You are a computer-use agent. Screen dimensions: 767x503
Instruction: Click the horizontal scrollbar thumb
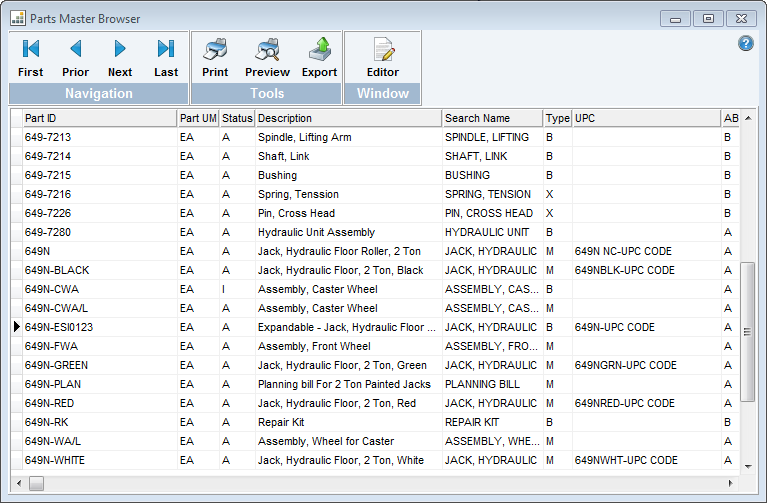[x=36, y=483]
